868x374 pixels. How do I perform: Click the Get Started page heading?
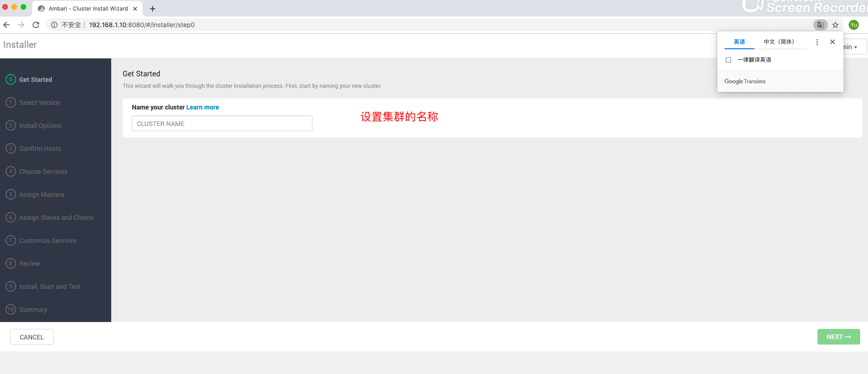tap(142, 74)
